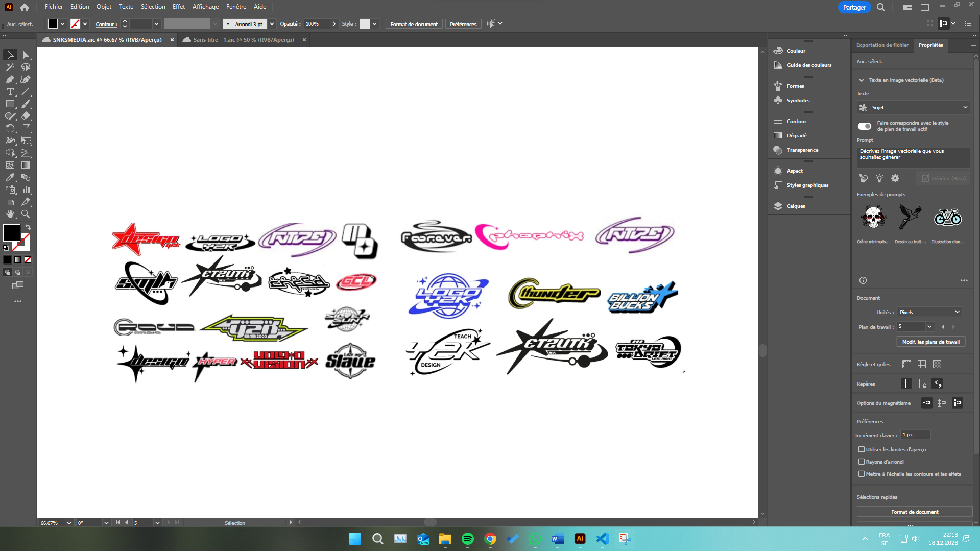Check Mettre à l'échelle les contours et les effets
The width and height of the screenshot is (980, 551).
[x=862, y=474]
